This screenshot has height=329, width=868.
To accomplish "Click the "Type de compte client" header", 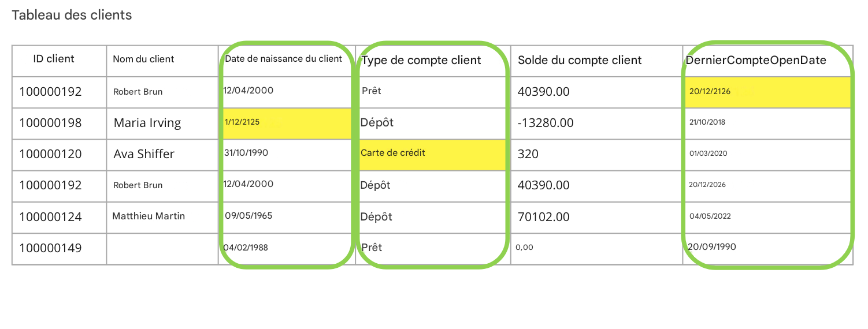I will (x=421, y=60).
